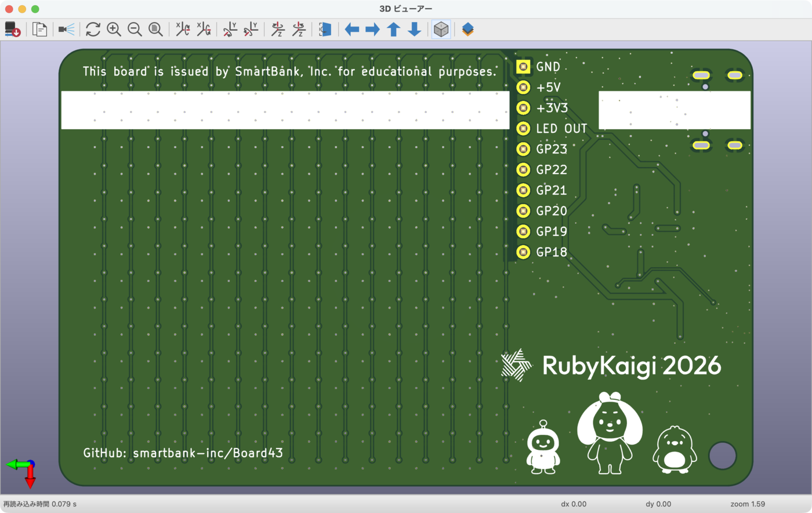
Task: Click the Reload board icon
Action: point(13,29)
